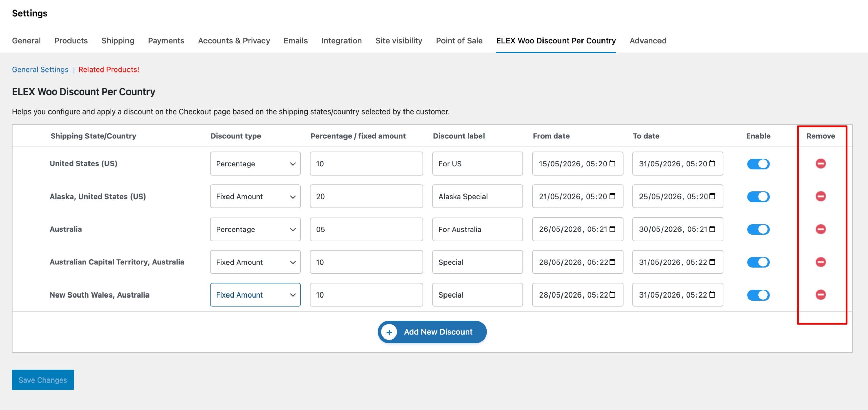
Task: Open calendar picker for US From date
Action: point(612,164)
